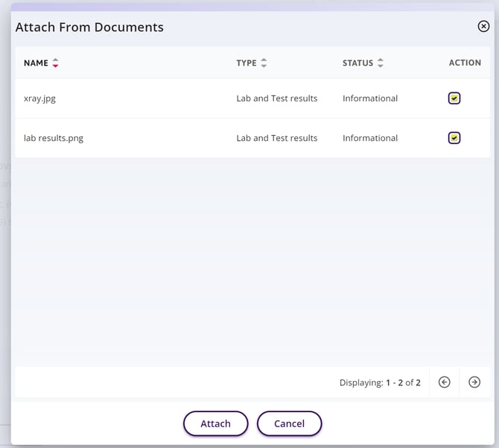The height and width of the screenshot is (448, 499).
Task: Select the lab results.png file name
Action: (54, 138)
